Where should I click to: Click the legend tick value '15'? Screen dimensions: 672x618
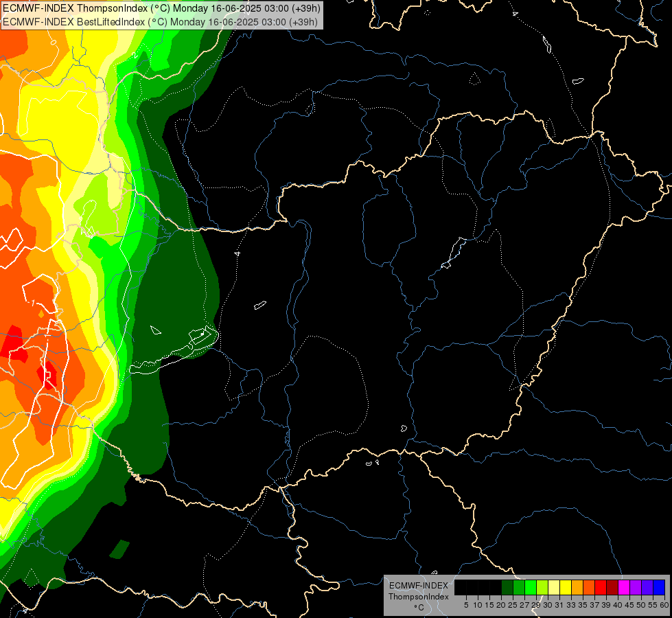(x=489, y=605)
